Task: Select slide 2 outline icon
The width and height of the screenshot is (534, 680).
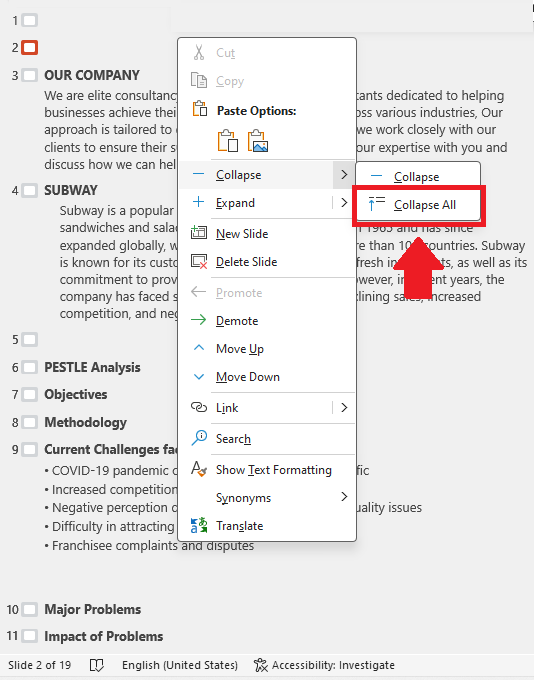Action: pos(29,47)
